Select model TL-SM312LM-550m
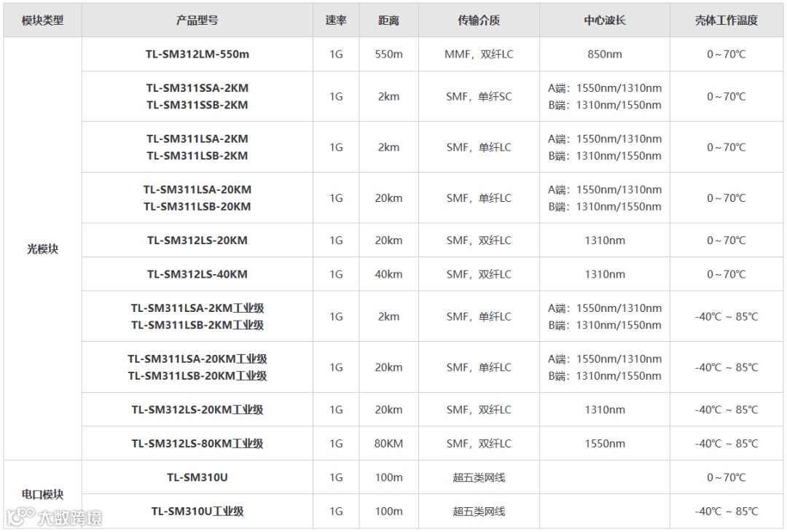Viewport: 787px width, 532px height. click(197, 54)
